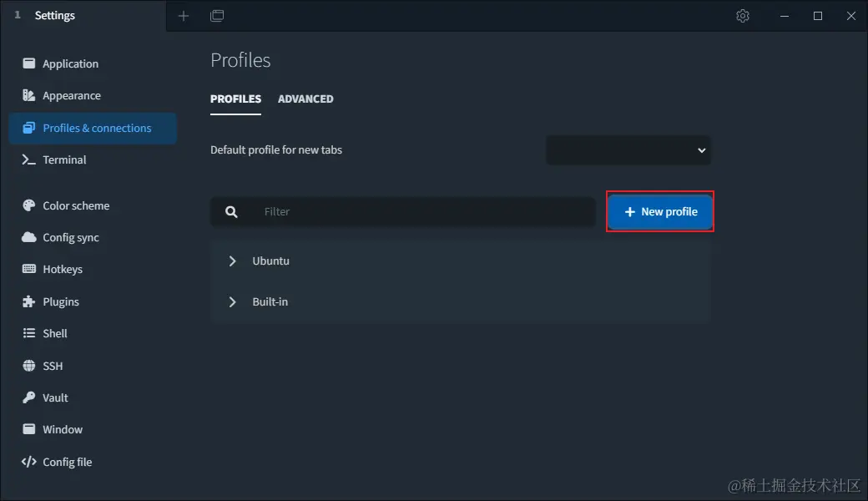Click the search magnifier icon
This screenshot has width=868, height=501.
(x=231, y=211)
